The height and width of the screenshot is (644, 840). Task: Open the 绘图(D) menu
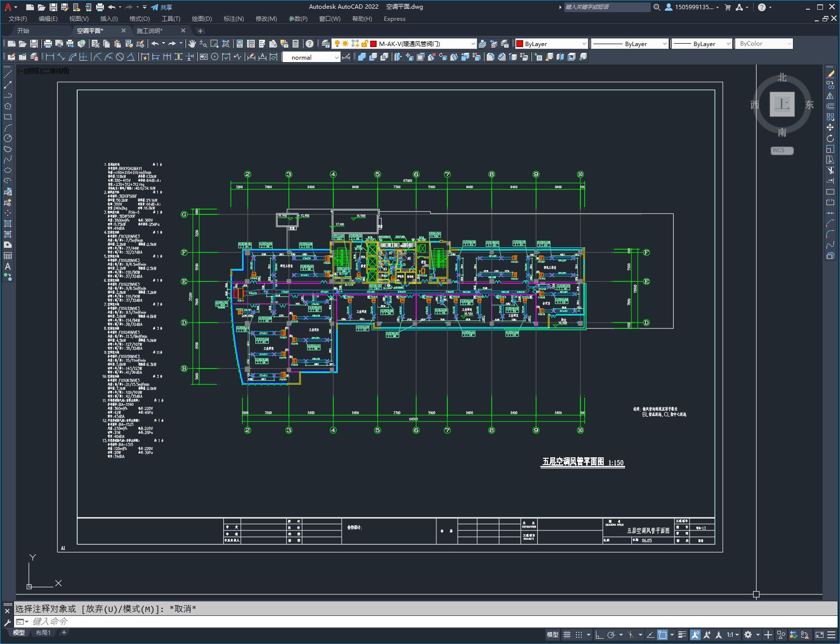click(x=202, y=18)
